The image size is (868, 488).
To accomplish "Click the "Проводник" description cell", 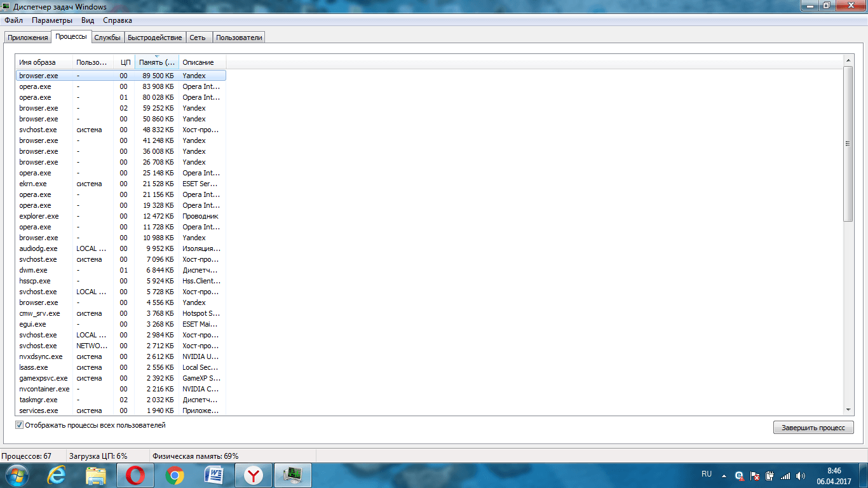I will click(x=200, y=216).
